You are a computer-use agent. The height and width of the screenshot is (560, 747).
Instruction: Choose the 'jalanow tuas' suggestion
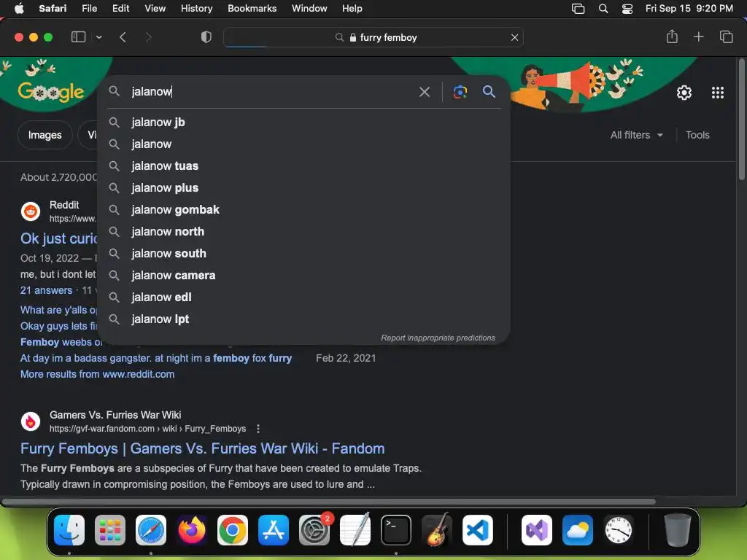pos(304,166)
